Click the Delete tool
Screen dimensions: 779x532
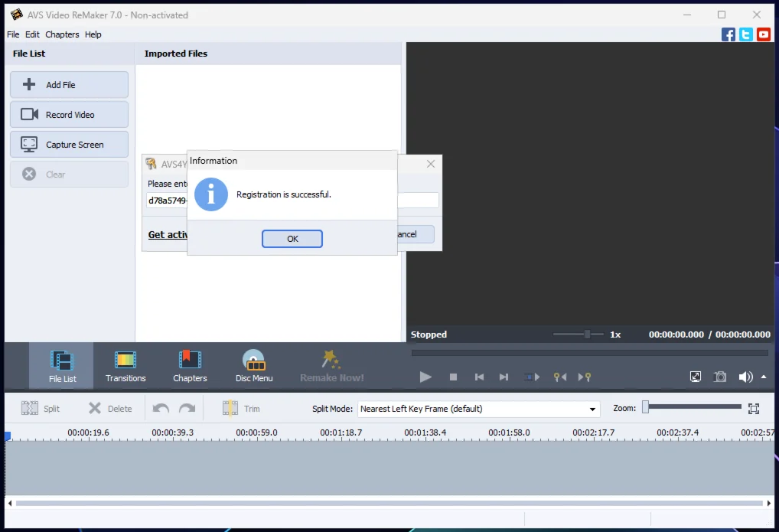[110, 409]
